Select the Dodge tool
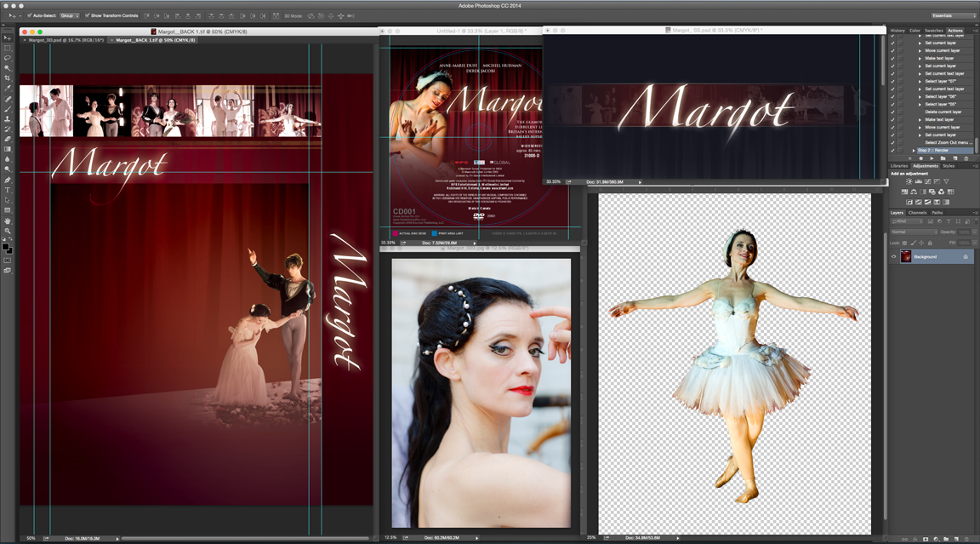The image size is (980, 544). tap(8, 169)
